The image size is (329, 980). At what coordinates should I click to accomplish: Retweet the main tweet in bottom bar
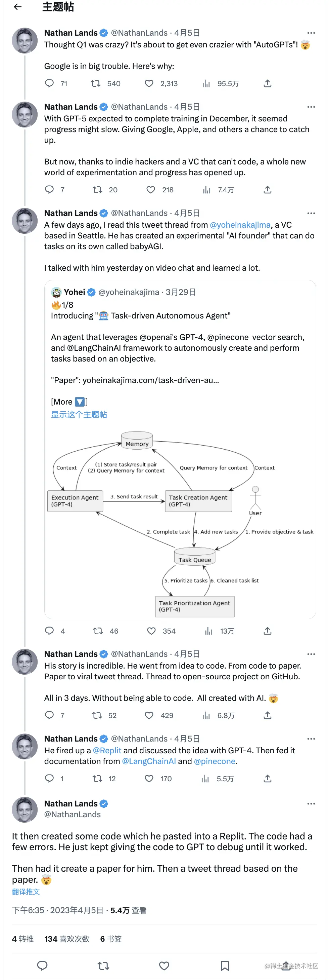103,966
